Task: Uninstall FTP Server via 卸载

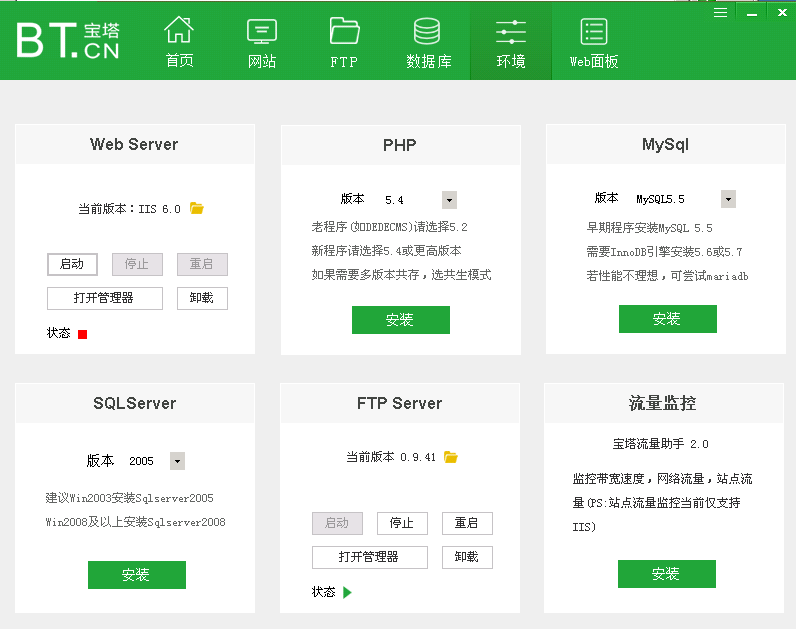Action: click(x=467, y=557)
